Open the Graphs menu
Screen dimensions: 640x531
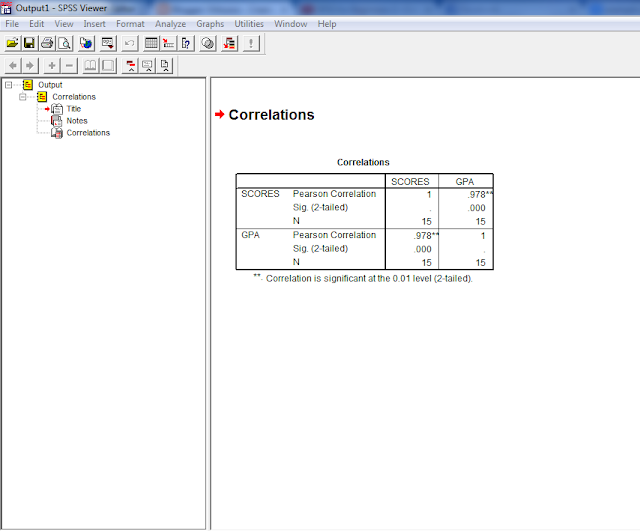point(210,24)
